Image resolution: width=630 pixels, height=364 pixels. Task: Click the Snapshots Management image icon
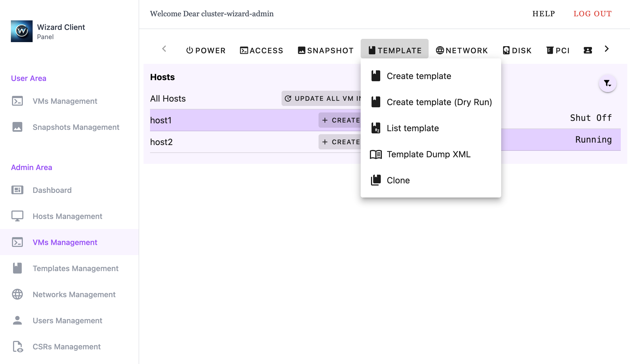[17, 127]
